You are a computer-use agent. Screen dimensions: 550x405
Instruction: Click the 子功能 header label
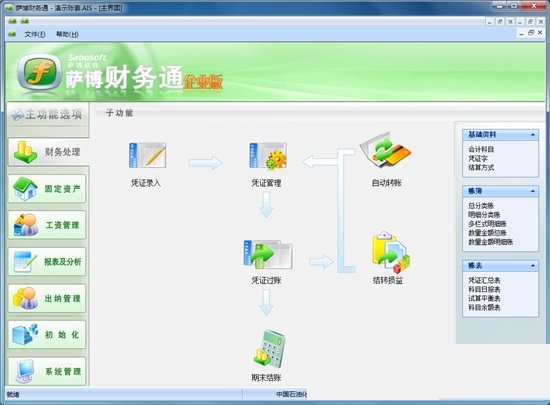tap(119, 113)
